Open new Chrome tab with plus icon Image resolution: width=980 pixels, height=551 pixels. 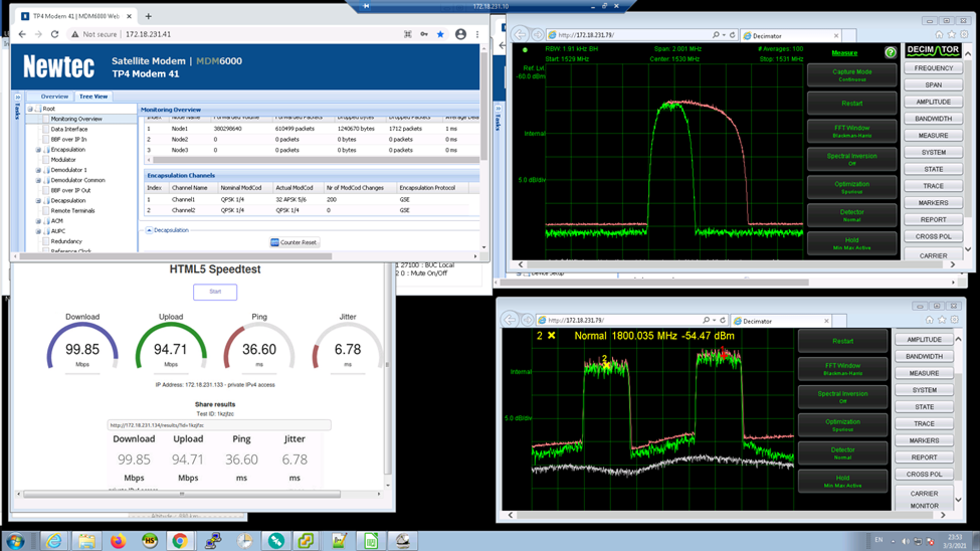coord(148,16)
